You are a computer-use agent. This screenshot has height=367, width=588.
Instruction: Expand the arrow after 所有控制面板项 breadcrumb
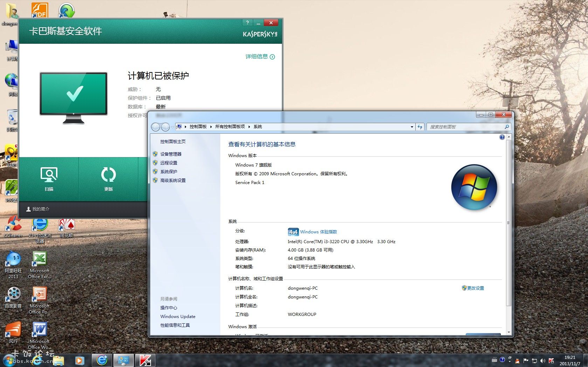click(x=249, y=127)
